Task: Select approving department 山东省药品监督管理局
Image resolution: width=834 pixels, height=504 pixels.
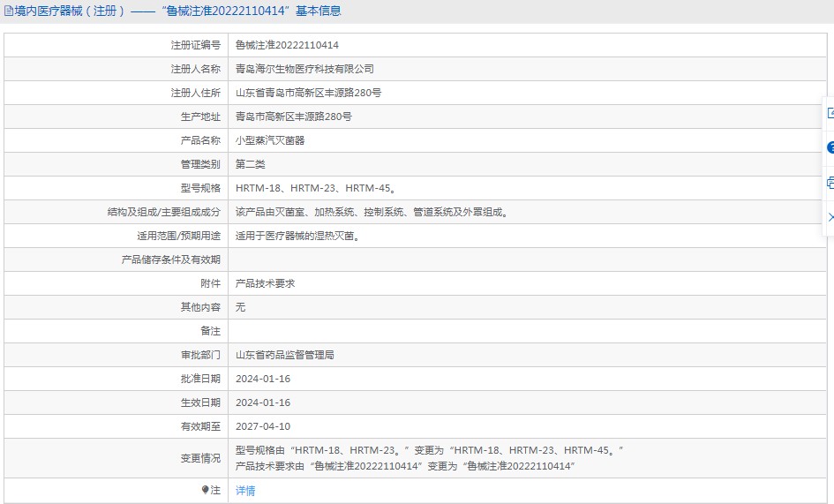Action: (284, 355)
